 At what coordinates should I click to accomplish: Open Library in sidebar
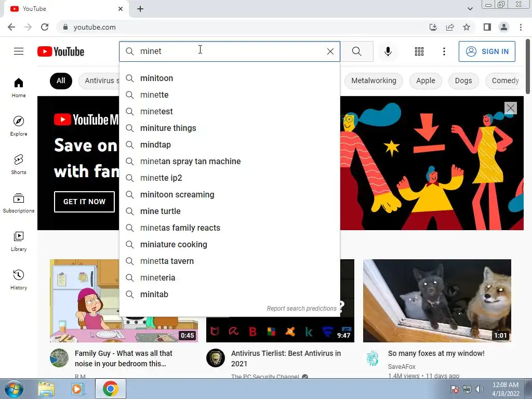coord(19,241)
